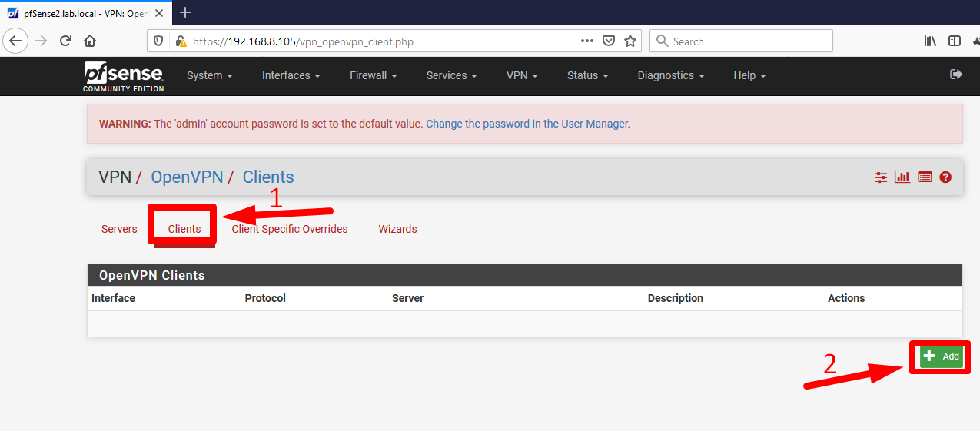Click the Interface column header

point(113,298)
